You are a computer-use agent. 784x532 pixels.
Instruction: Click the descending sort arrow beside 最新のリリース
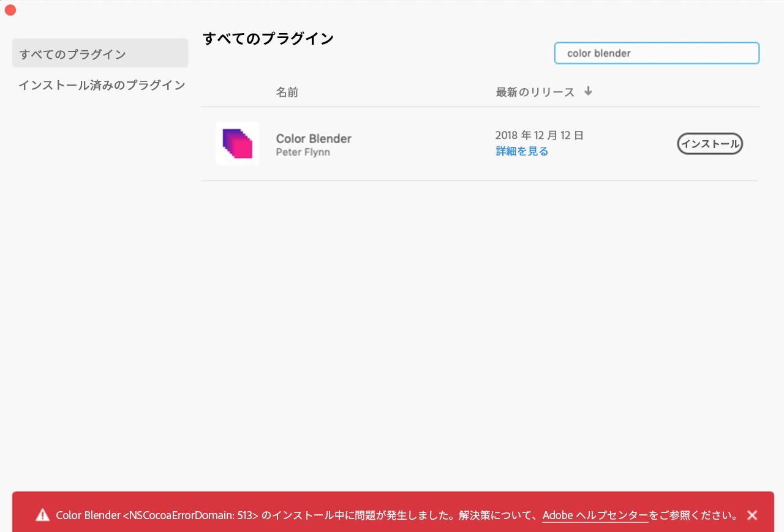pos(587,91)
